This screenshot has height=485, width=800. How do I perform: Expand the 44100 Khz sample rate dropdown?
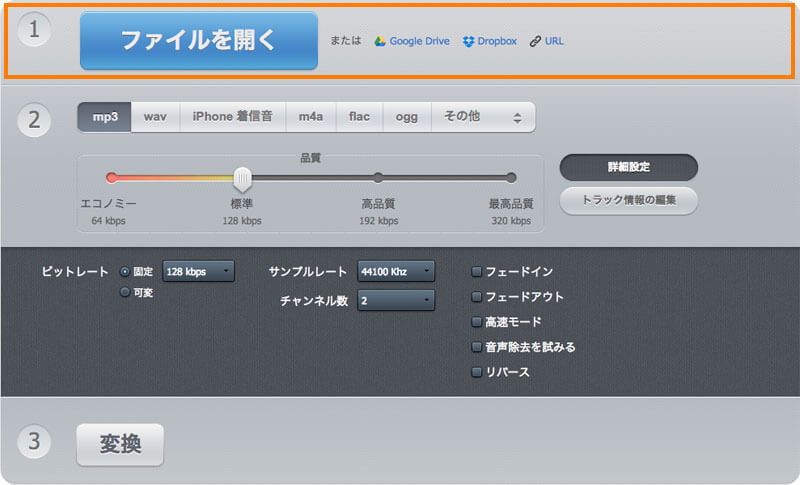(x=396, y=271)
